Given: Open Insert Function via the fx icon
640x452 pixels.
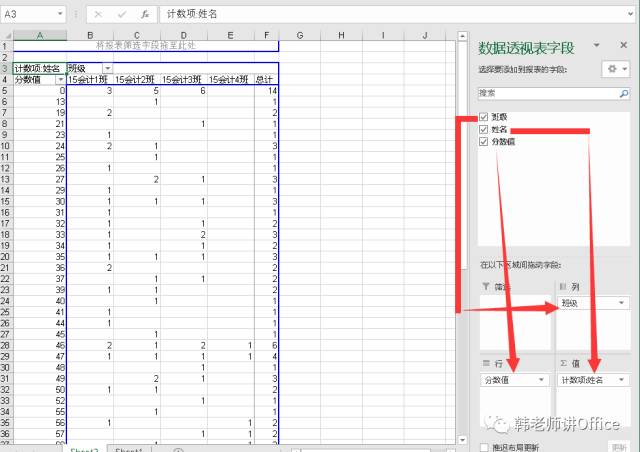Looking at the screenshot, I should tap(145, 15).
